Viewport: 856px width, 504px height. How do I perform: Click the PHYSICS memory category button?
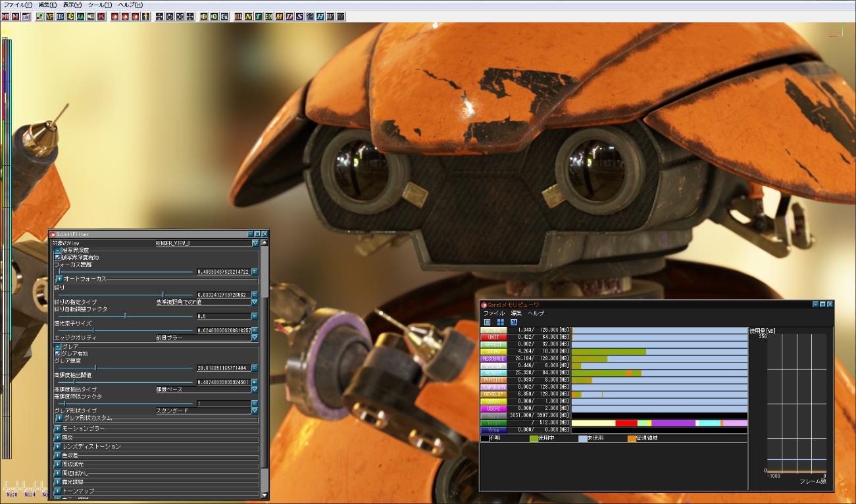(493, 380)
